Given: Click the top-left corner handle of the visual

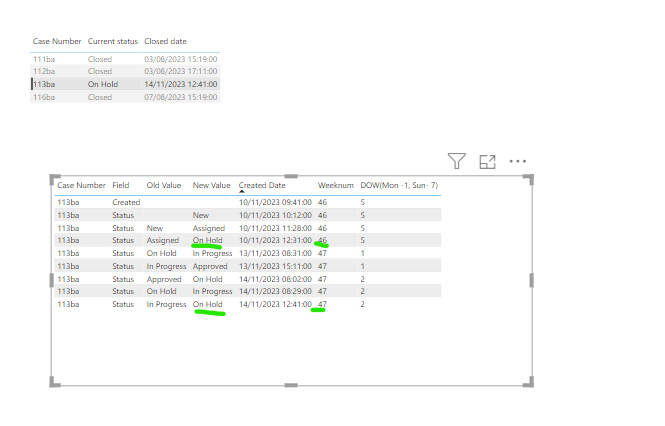Looking at the screenshot, I should [55, 179].
